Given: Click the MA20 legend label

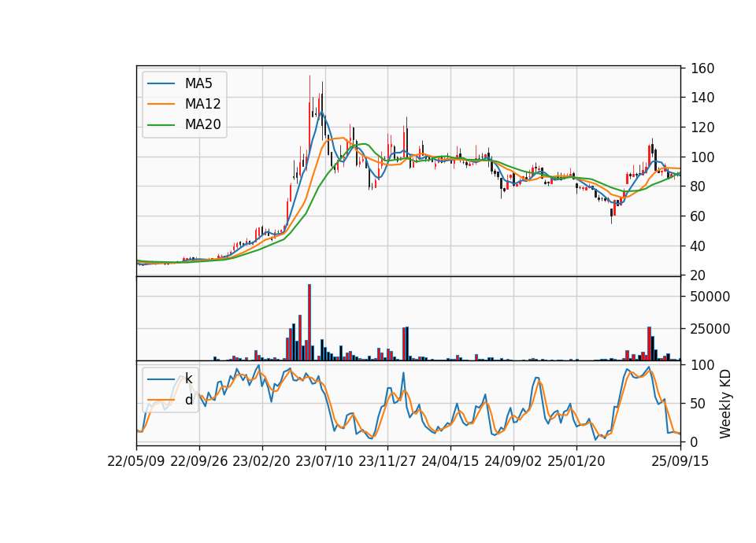Looking at the screenshot, I should pos(202,124).
